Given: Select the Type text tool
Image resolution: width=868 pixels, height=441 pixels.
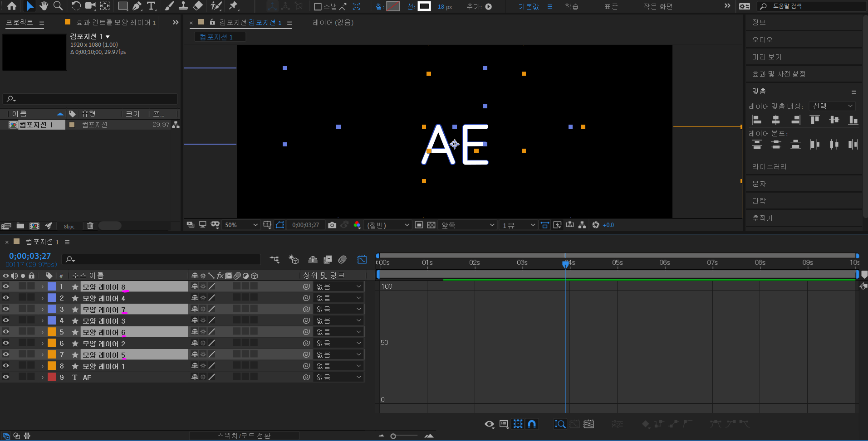Looking at the screenshot, I should click(x=152, y=6).
